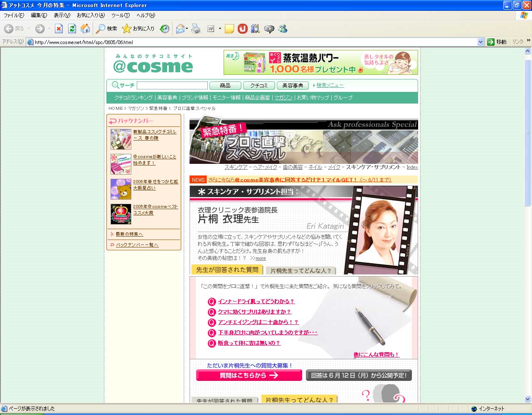Click the サーチ search text field
The image size is (532, 415).
172,86
